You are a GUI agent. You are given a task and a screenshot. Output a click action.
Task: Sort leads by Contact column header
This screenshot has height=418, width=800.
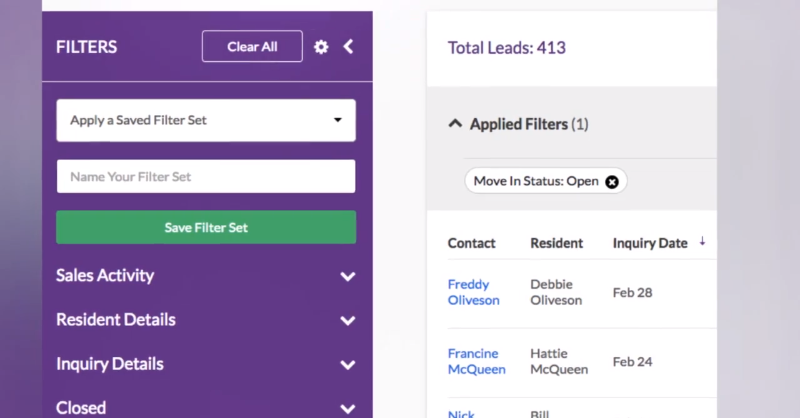coord(472,243)
